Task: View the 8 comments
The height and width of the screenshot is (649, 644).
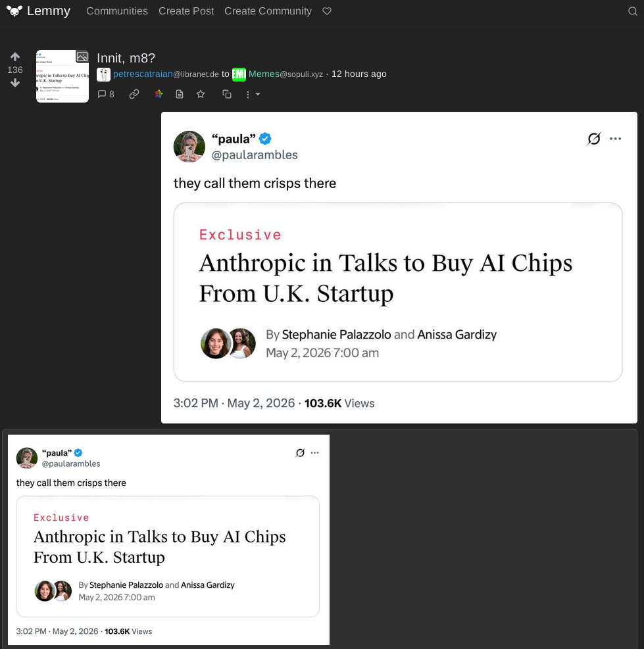Action: (106, 95)
